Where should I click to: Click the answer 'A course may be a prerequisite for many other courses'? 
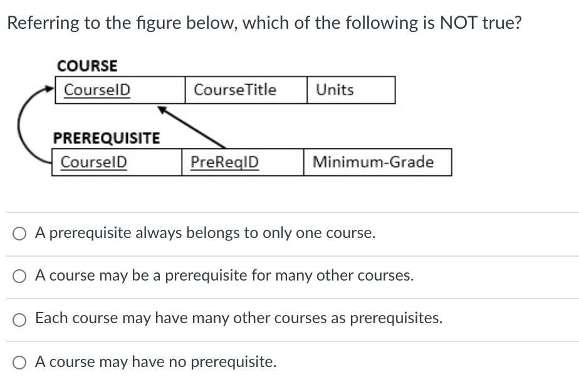224,276
